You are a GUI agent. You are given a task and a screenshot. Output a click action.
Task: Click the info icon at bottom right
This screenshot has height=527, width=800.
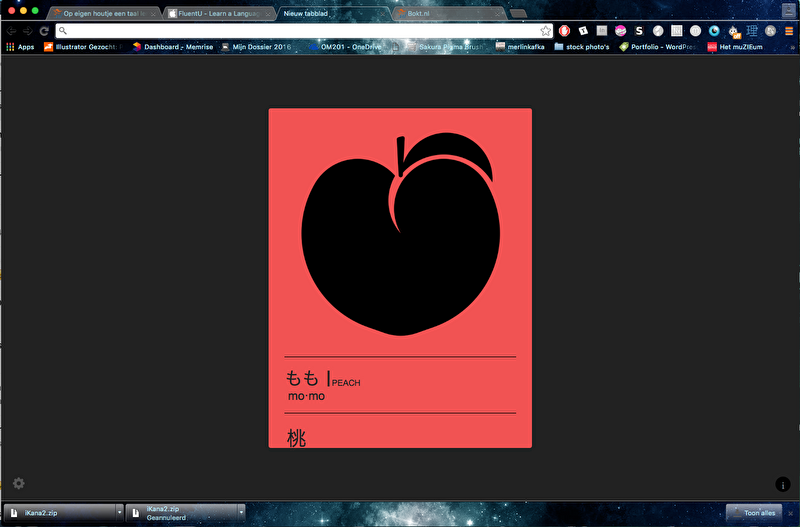coord(783,484)
